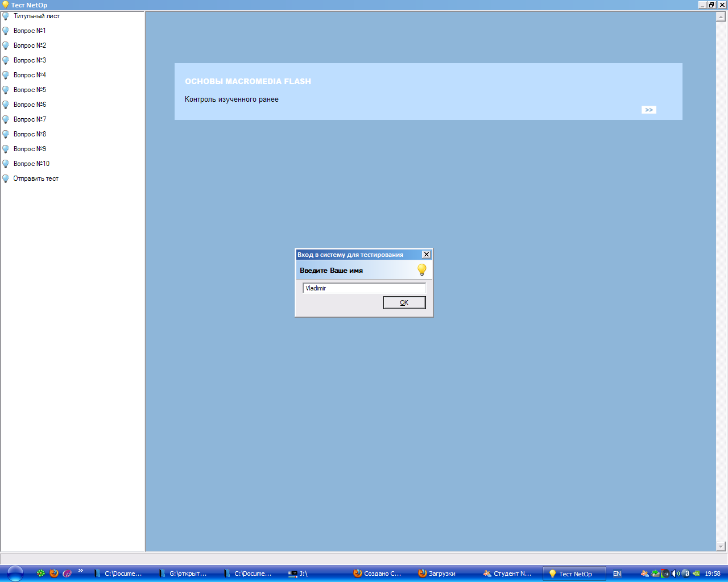Launch Firefox from quick launch bar
Screen dimensions: 728x582
point(54,573)
